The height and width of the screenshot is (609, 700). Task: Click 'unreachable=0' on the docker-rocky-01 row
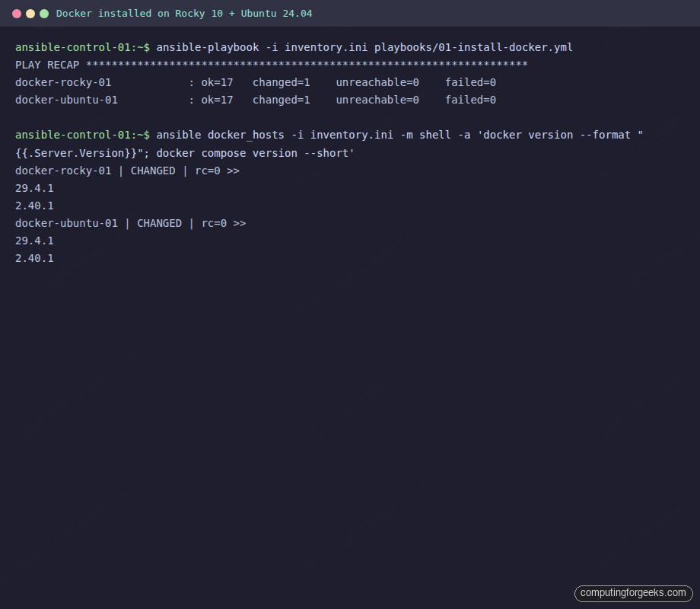click(377, 82)
